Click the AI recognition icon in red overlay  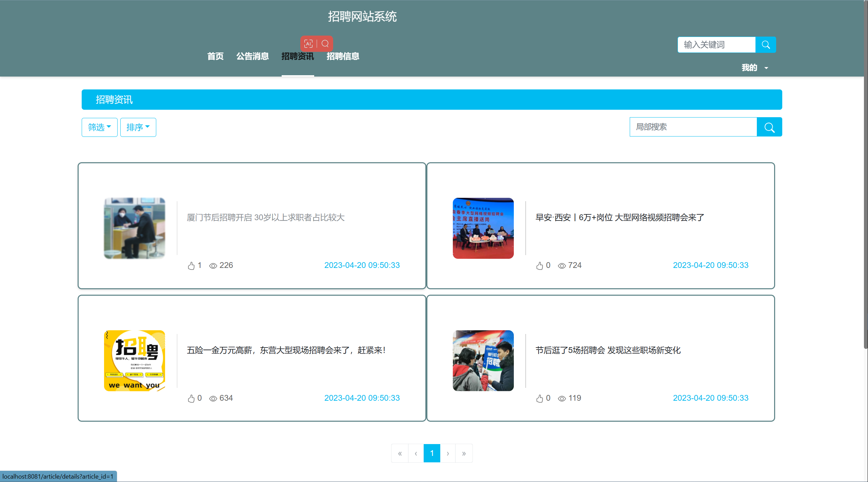(x=308, y=44)
